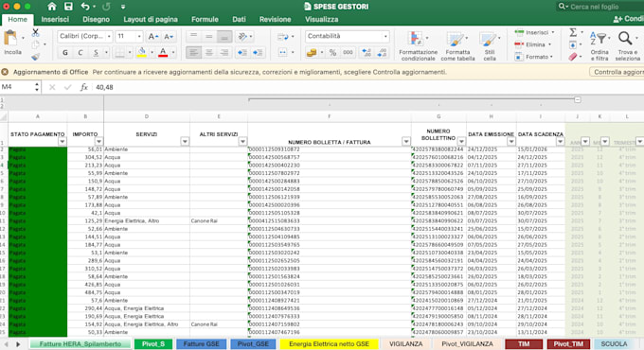The width and height of the screenshot is (644, 350).
Task: Align text right in the ribbon
Action: (x=224, y=53)
